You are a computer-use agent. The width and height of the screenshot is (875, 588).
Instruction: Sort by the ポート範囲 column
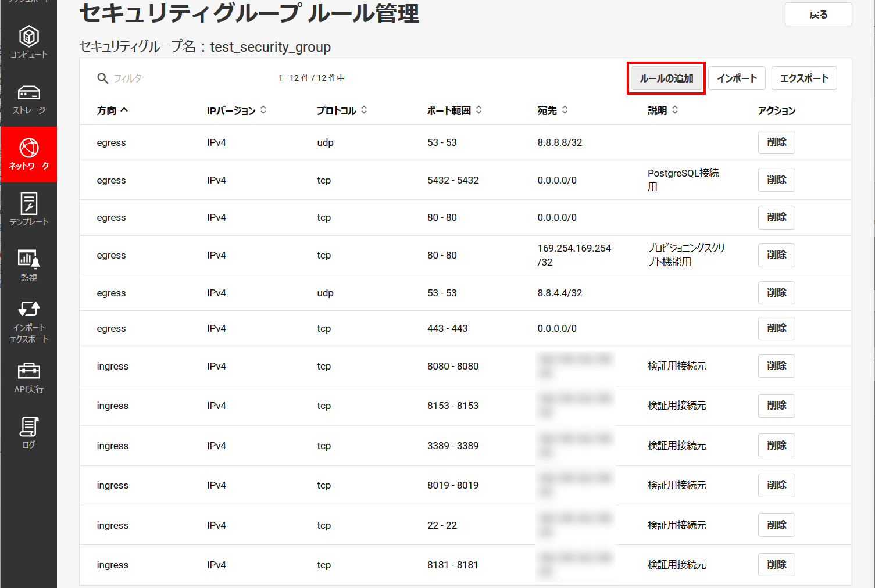(x=455, y=110)
